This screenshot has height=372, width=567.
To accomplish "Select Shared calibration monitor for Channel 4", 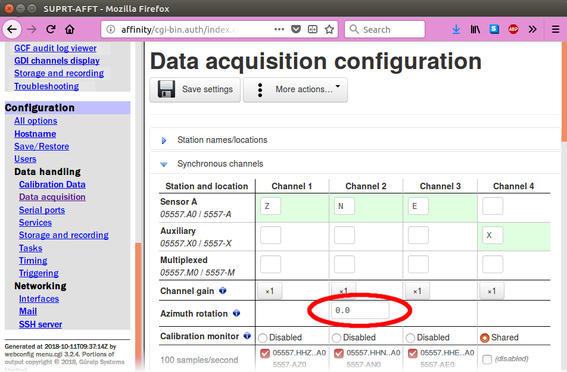I will [485, 338].
